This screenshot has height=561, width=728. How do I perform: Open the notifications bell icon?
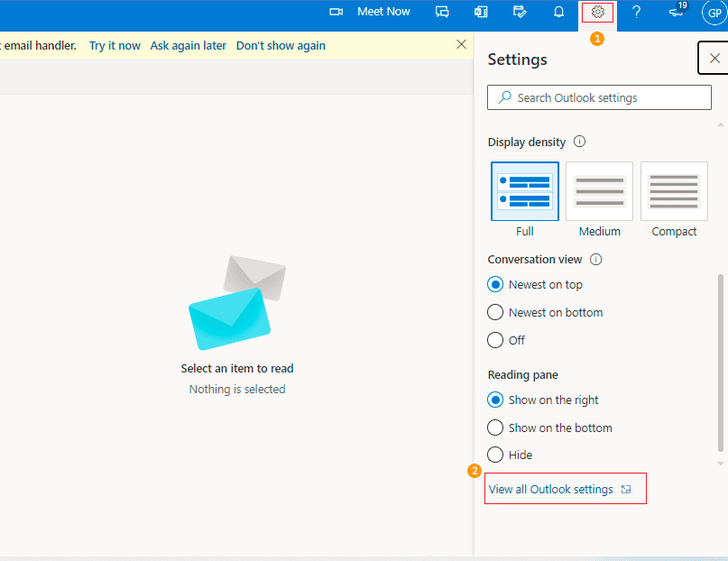click(x=558, y=12)
